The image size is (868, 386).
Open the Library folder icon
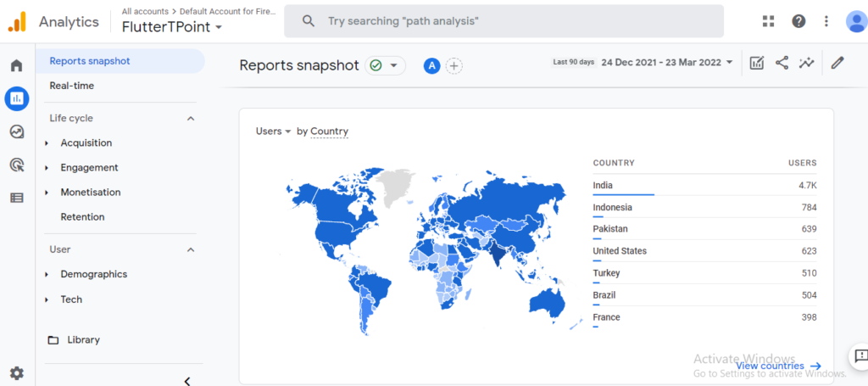pos(53,340)
